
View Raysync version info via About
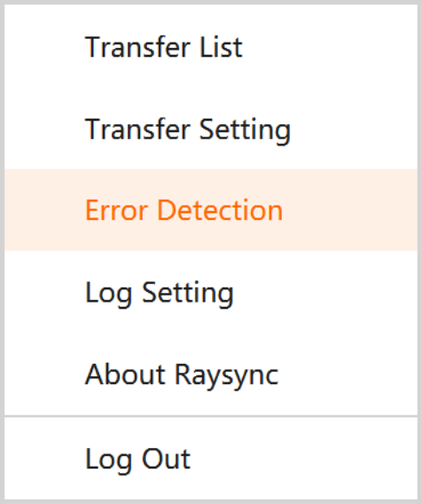(211, 374)
